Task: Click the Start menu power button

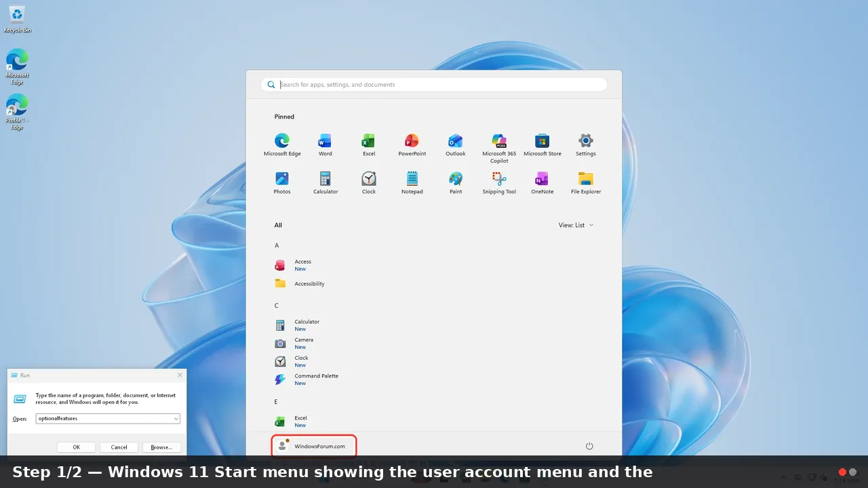Action: click(x=589, y=446)
